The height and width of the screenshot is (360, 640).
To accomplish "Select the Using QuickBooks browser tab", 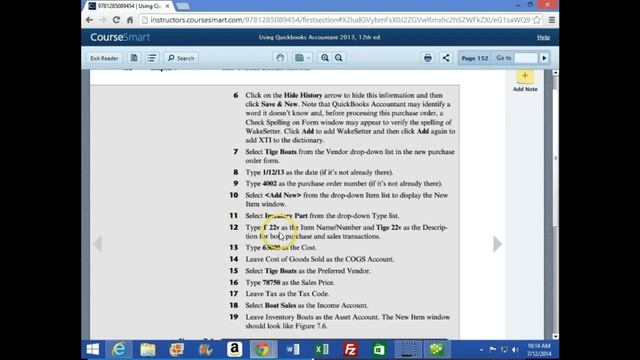I will [129, 6].
